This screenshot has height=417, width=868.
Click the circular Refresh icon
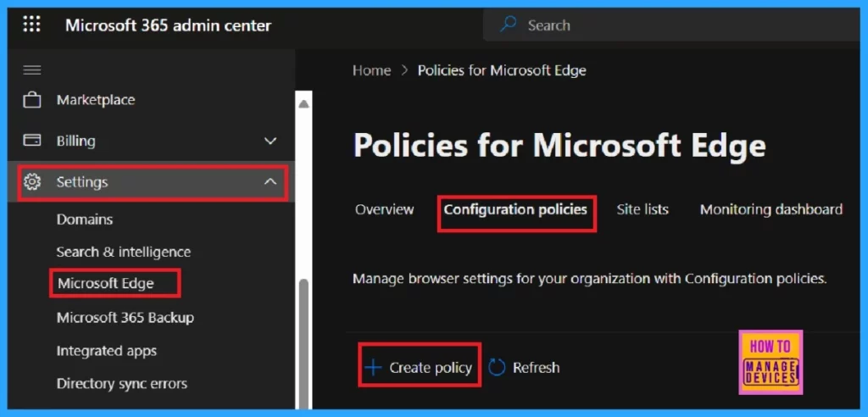pos(497,368)
